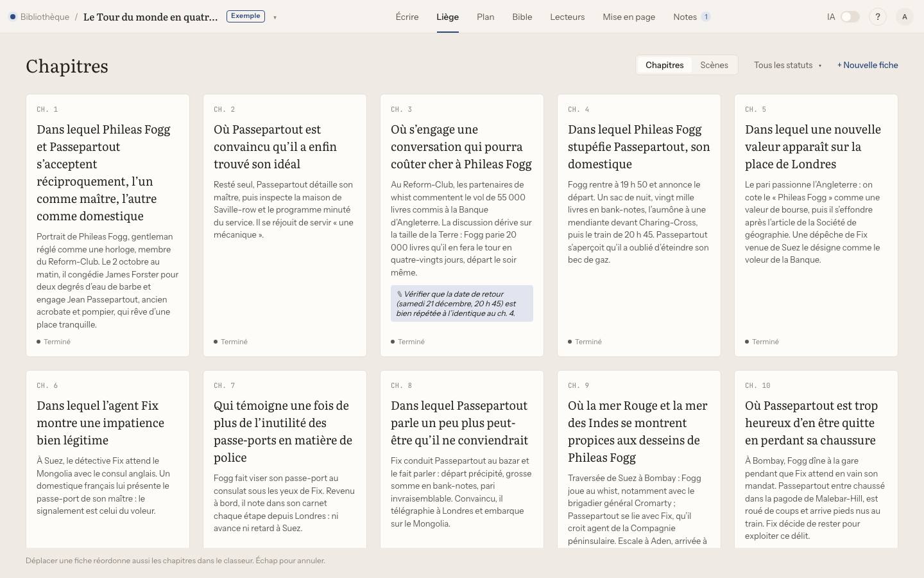Click the book title Le Tour du monde
The image size is (924, 578).
151,17
